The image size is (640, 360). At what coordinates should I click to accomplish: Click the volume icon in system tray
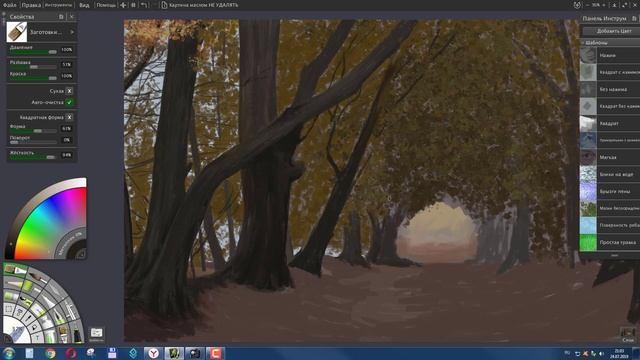coord(602,354)
